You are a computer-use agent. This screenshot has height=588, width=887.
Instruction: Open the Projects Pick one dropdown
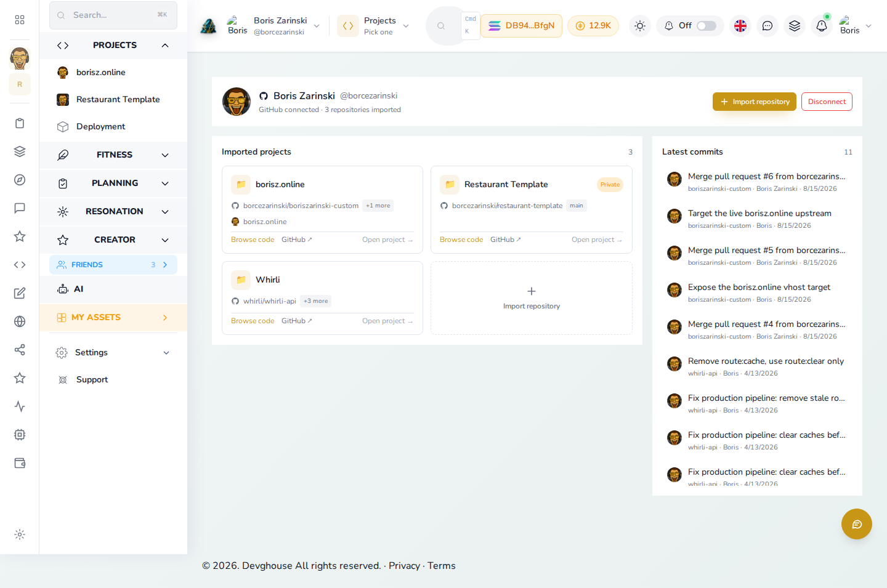tap(373, 26)
